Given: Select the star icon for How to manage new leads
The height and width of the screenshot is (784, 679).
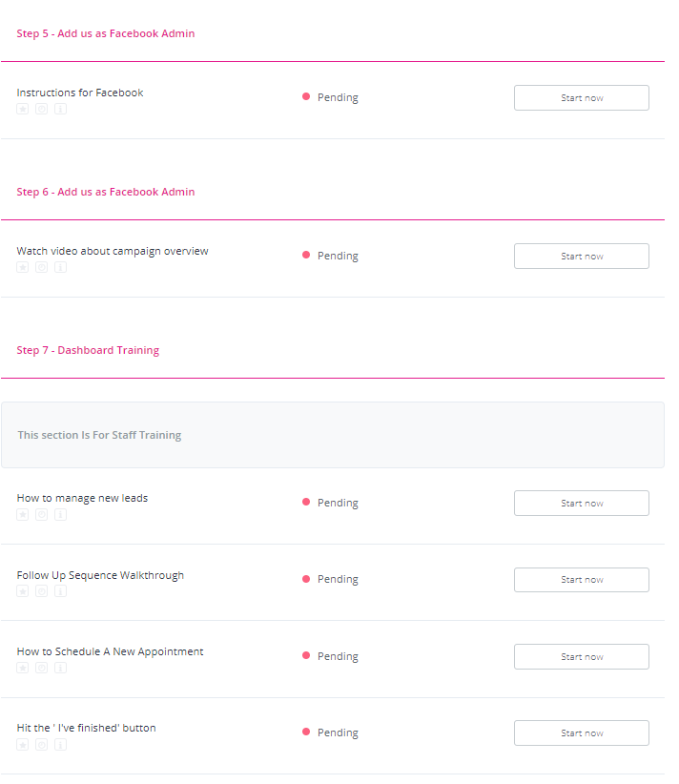Looking at the screenshot, I should coord(22,514).
